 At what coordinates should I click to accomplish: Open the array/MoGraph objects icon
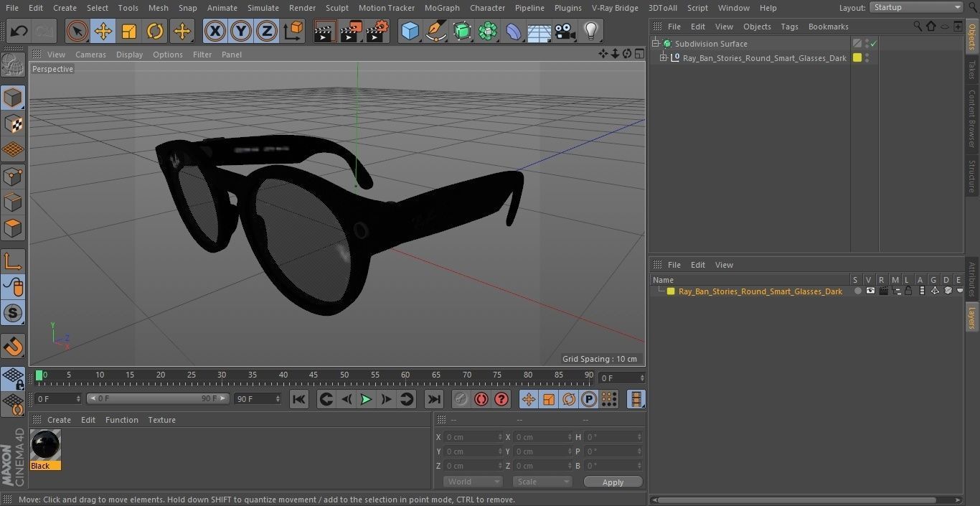488,32
